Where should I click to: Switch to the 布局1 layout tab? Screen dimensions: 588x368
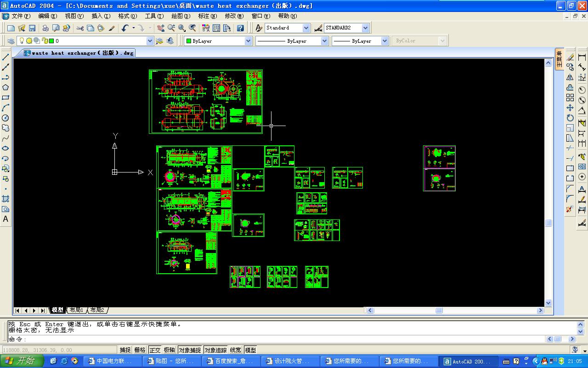click(76, 310)
